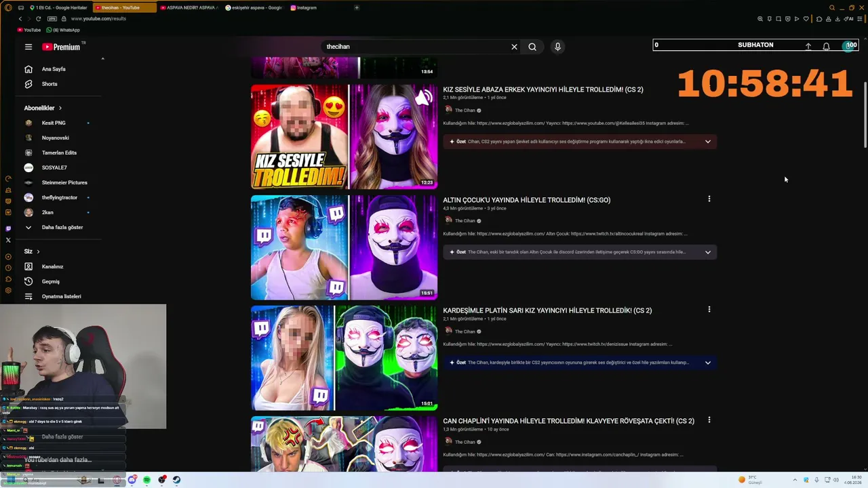This screenshot has height=488, width=868.
Task: Submit search with the magnifier button
Action: 532,47
